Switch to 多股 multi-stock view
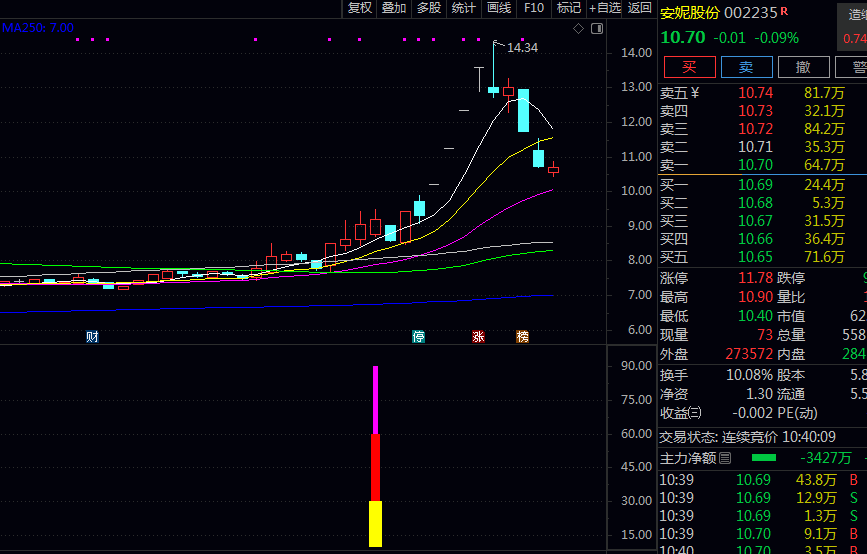867x554 pixels. click(x=429, y=8)
